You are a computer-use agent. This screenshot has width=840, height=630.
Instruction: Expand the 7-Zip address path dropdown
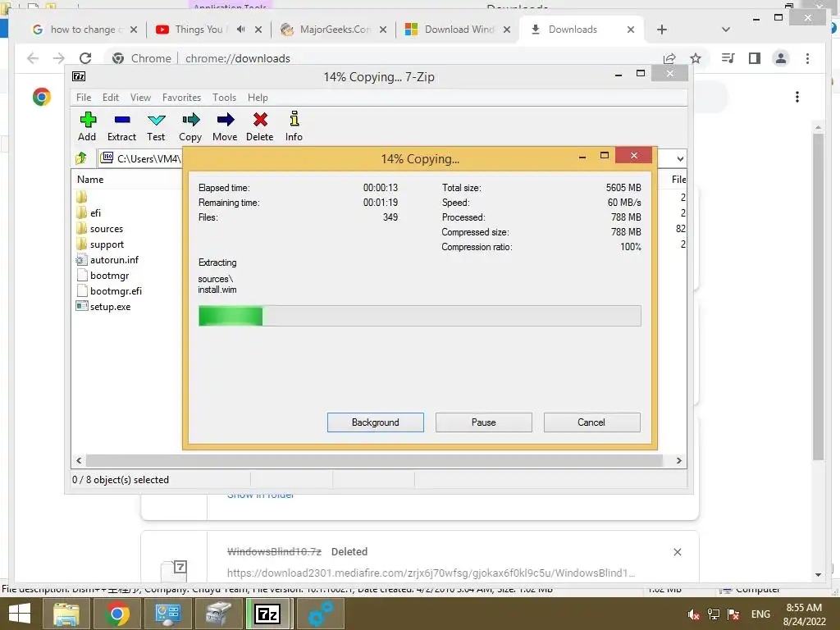tap(680, 158)
